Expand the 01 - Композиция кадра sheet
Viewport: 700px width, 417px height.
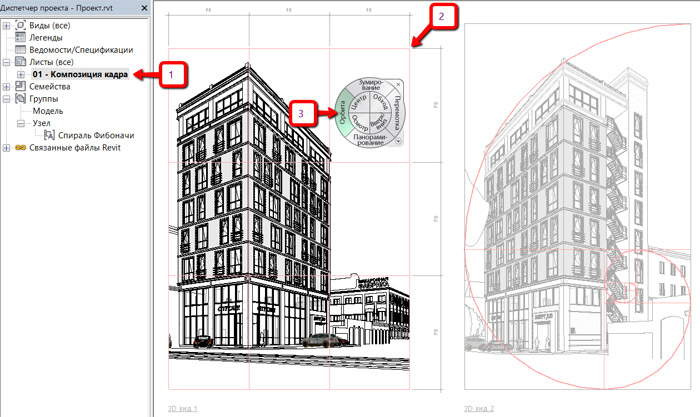pyautogui.click(x=21, y=74)
